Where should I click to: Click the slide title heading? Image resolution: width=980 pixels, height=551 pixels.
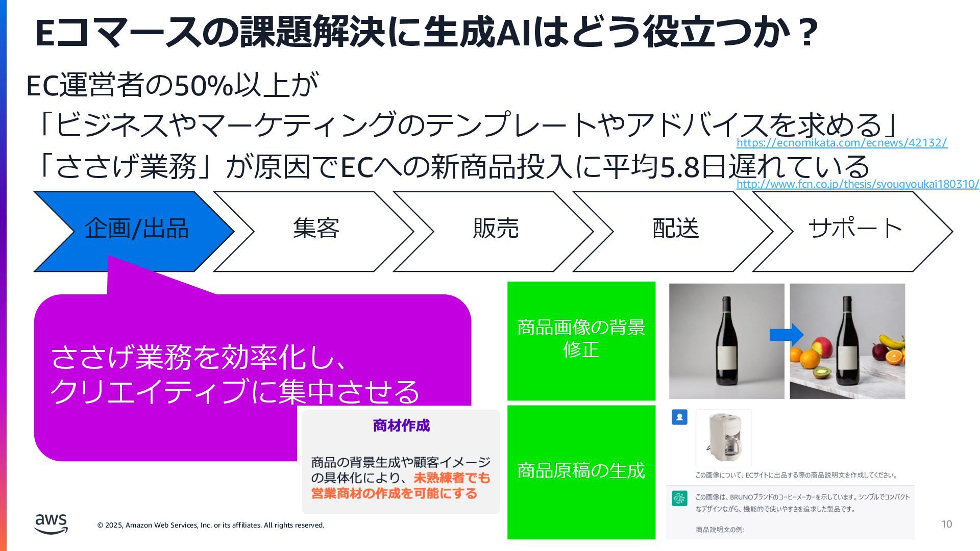427,32
